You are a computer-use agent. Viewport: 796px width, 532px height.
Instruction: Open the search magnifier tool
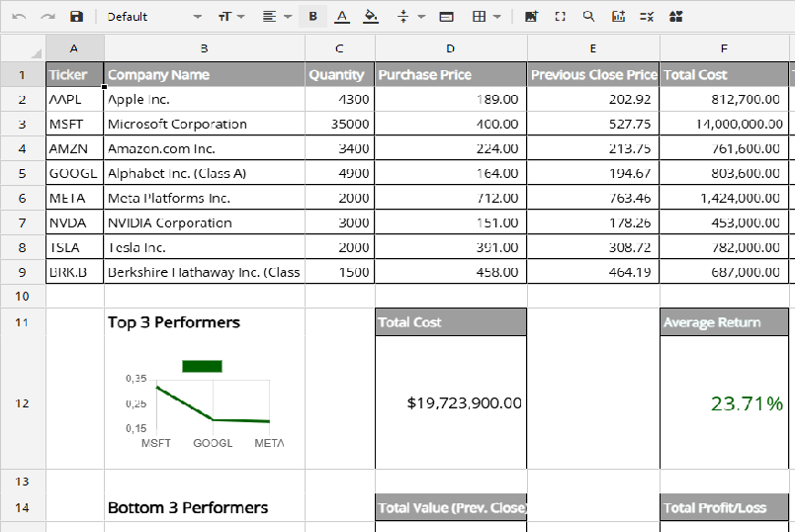tap(589, 17)
